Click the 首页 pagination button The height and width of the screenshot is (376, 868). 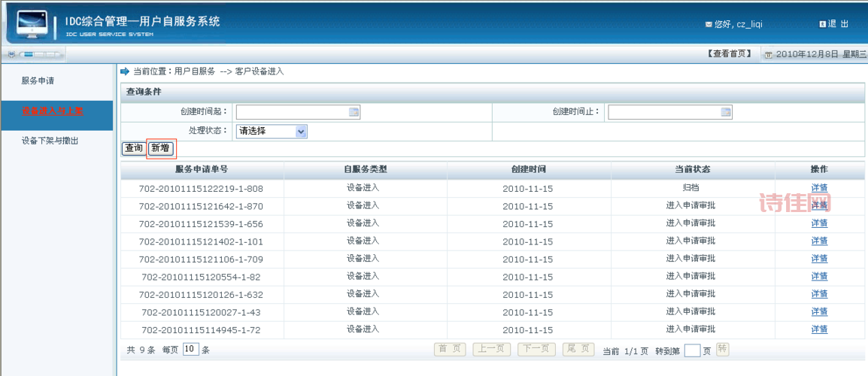pyautogui.click(x=450, y=350)
